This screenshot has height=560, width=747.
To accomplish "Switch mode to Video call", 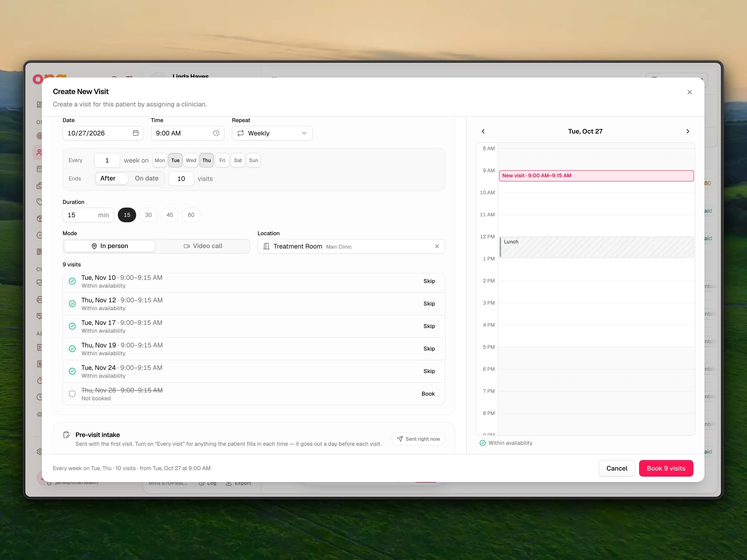I will pyautogui.click(x=203, y=246).
